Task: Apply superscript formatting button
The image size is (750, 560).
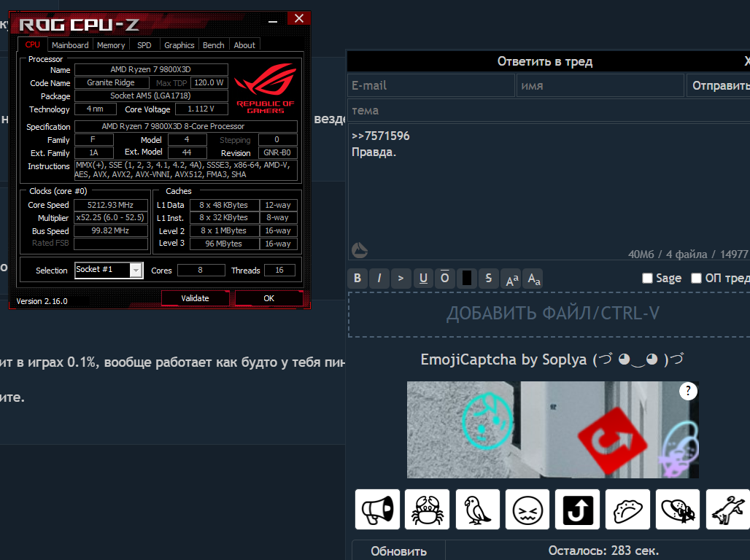Action: click(x=512, y=279)
